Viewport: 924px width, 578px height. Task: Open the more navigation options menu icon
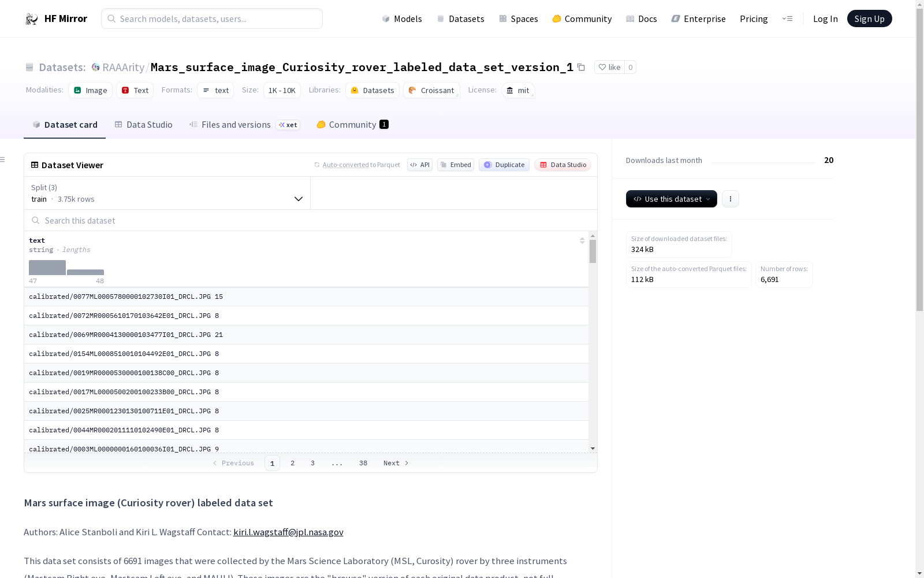(x=787, y=18)
